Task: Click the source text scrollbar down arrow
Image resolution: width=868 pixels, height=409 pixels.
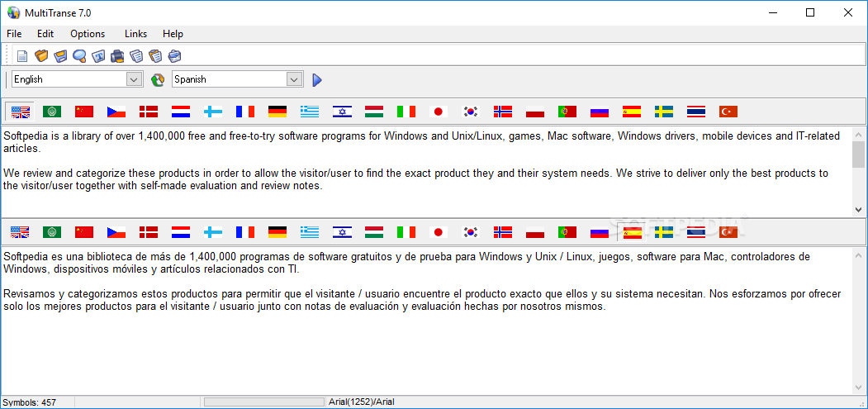Action: pos(858,210)
